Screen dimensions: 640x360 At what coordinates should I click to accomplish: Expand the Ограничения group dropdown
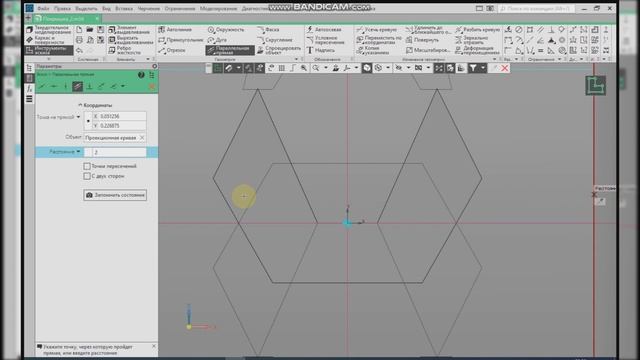(x=560, y=60)
